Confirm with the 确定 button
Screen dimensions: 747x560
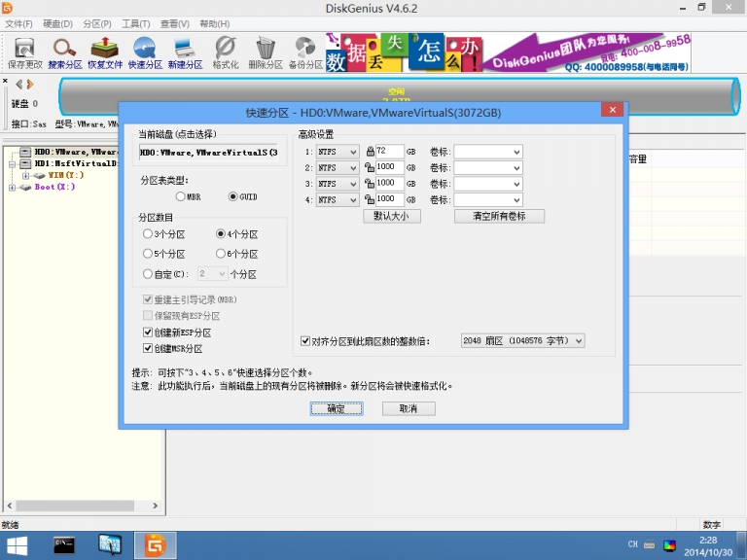coord(337,408)
